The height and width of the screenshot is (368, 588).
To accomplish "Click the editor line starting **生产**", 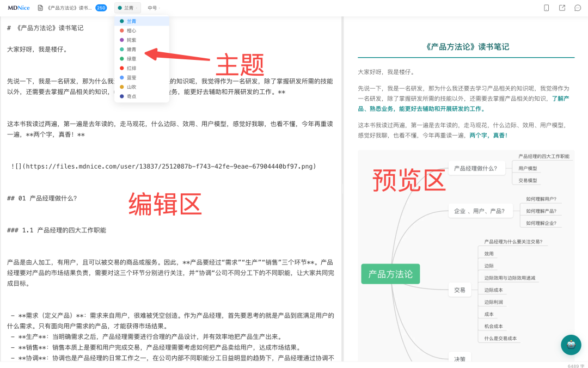I will click(x=146, y=337).
